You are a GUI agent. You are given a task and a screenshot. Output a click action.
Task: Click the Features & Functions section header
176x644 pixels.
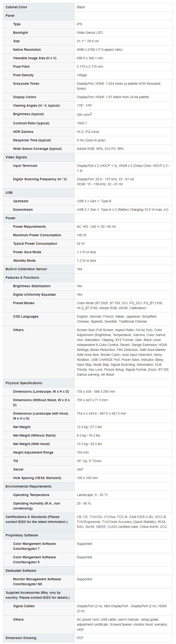point(22,278)
